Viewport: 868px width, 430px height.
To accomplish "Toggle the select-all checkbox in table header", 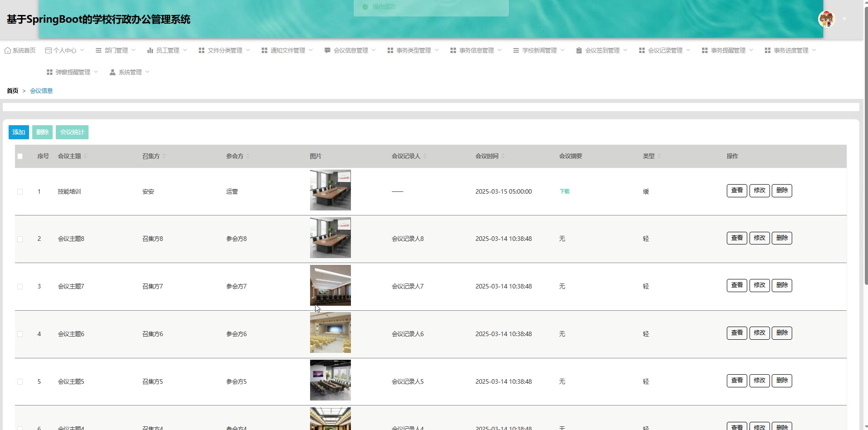I will pyautogui.click(x=20, y=156).
